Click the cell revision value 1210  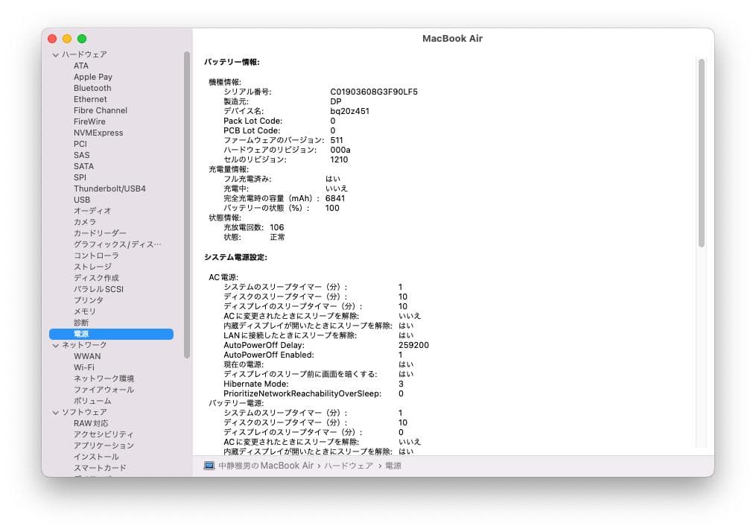point(339,159)
